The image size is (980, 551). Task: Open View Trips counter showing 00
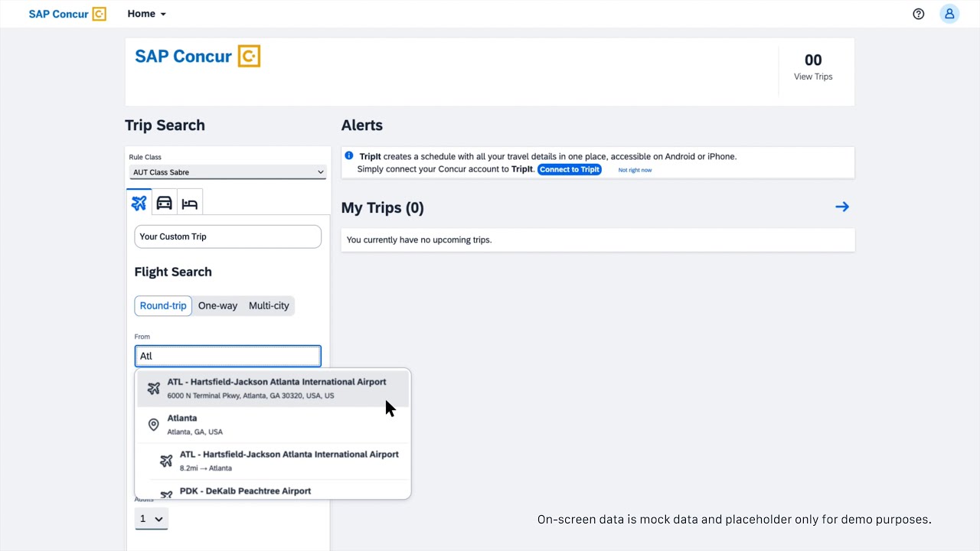click(x=813, y=67)
